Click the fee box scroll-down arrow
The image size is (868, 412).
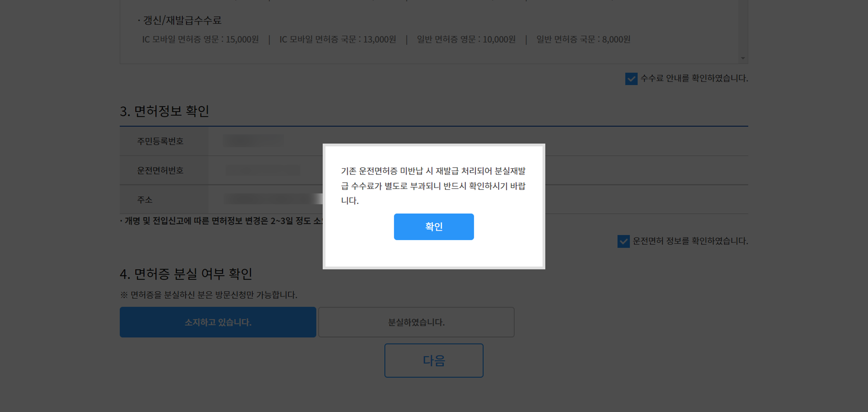coord(743,58)
